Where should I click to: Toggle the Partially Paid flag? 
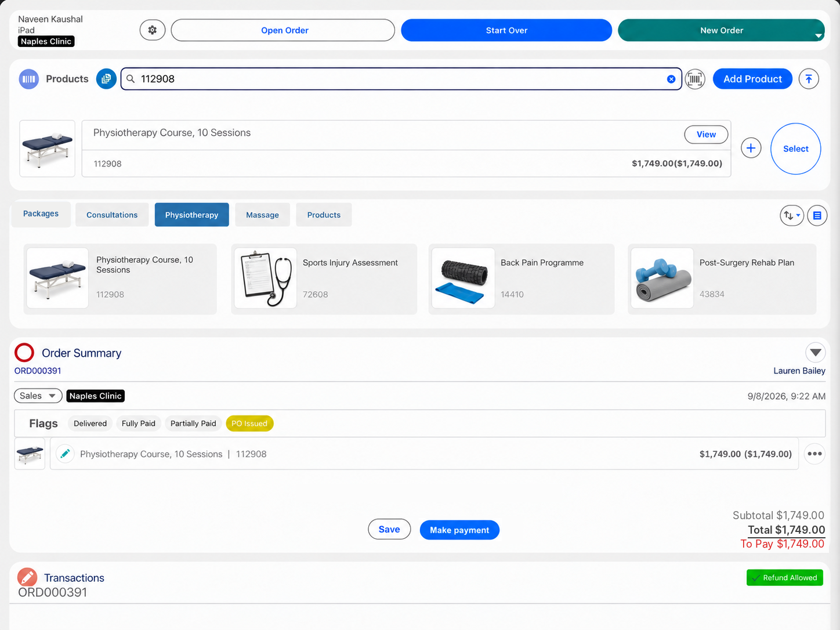193,423
